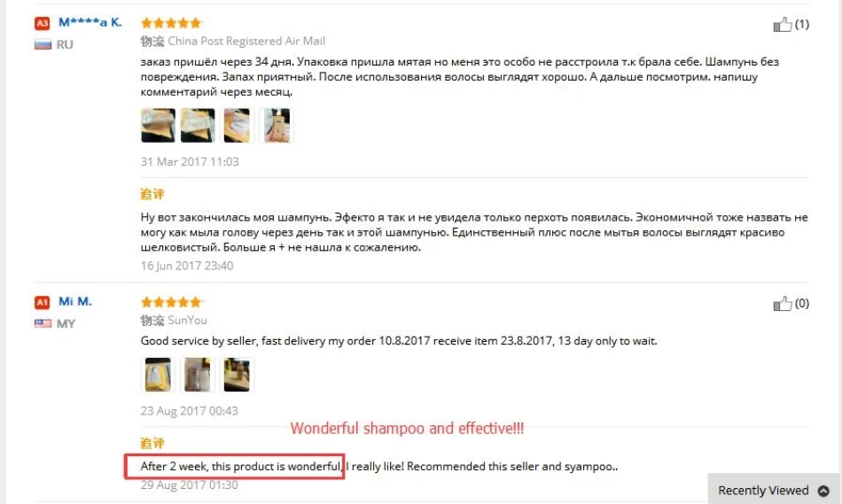Click five-star rating on Mi M. review
Viewport: 842px width, 504px height.
(171, 302)
